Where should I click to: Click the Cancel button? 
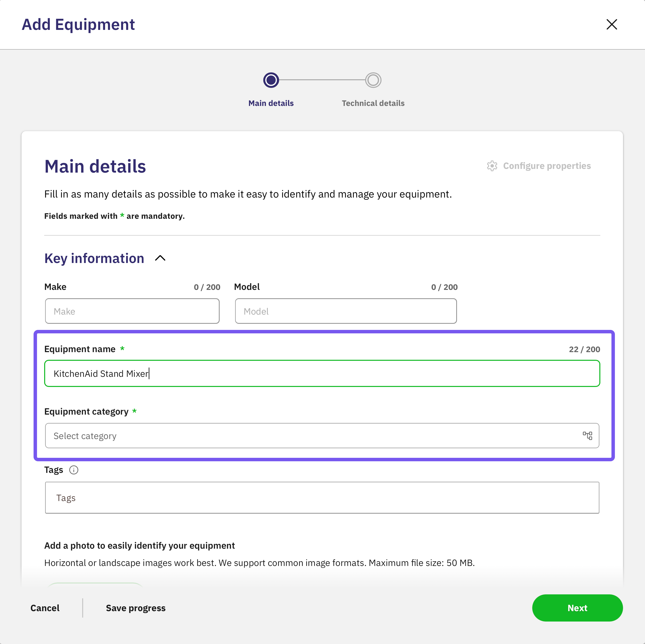coord(45,608)
